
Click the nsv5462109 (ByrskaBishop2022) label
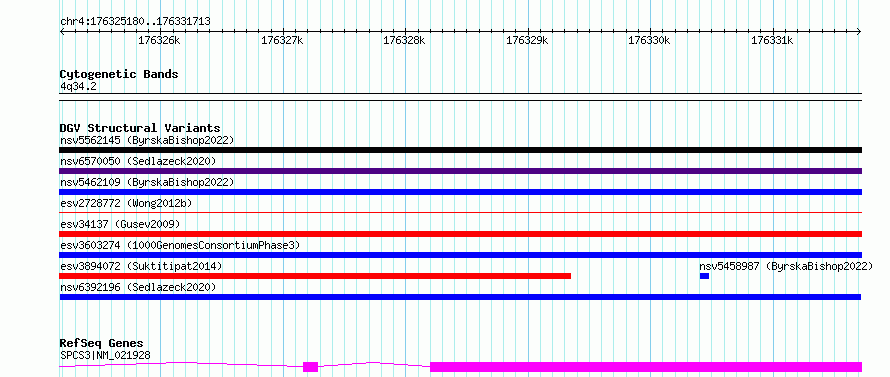(x=147, y=182)
